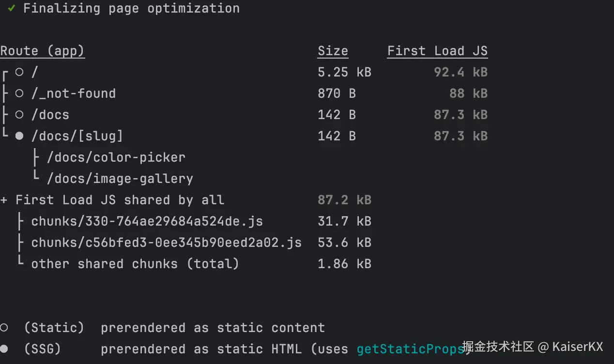Select the /docs/color-picker route entry
Viewport: 614px width, 364px height.
pos(116,157)
